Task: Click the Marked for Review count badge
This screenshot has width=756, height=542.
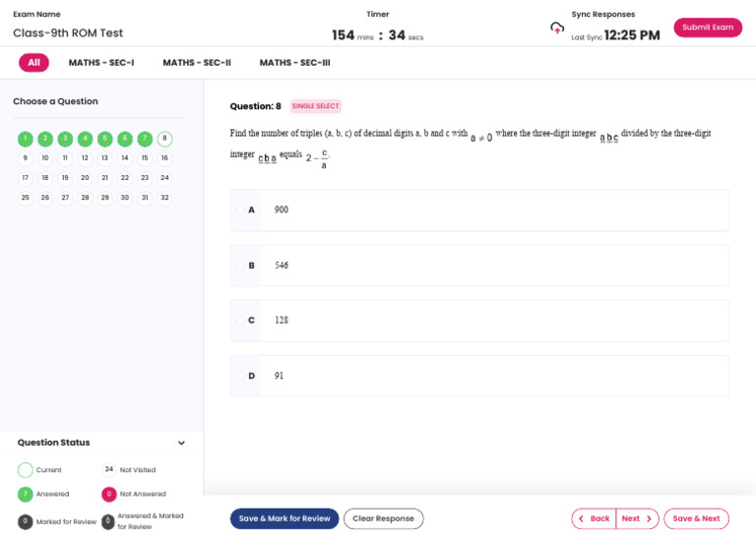Action: pos(26,521)
